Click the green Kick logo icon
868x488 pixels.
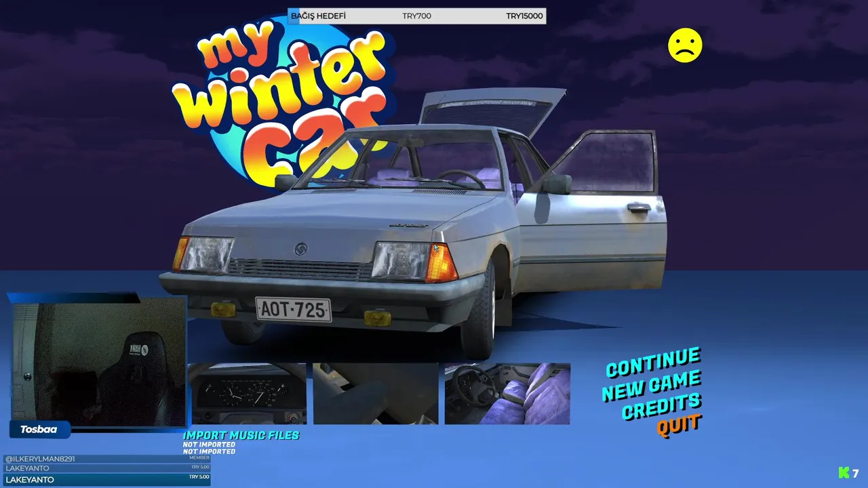pos(844,473)
